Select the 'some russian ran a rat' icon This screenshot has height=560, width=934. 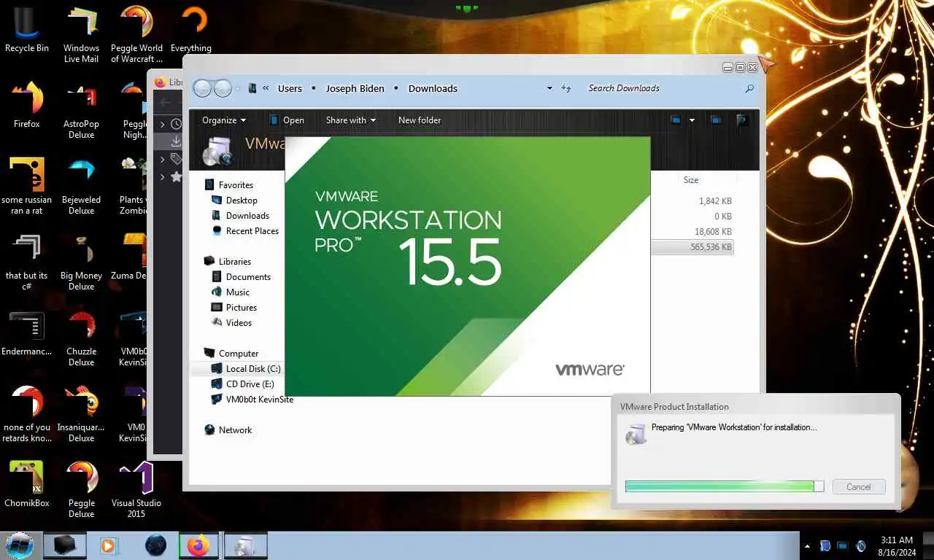click(x=27, y=186)
